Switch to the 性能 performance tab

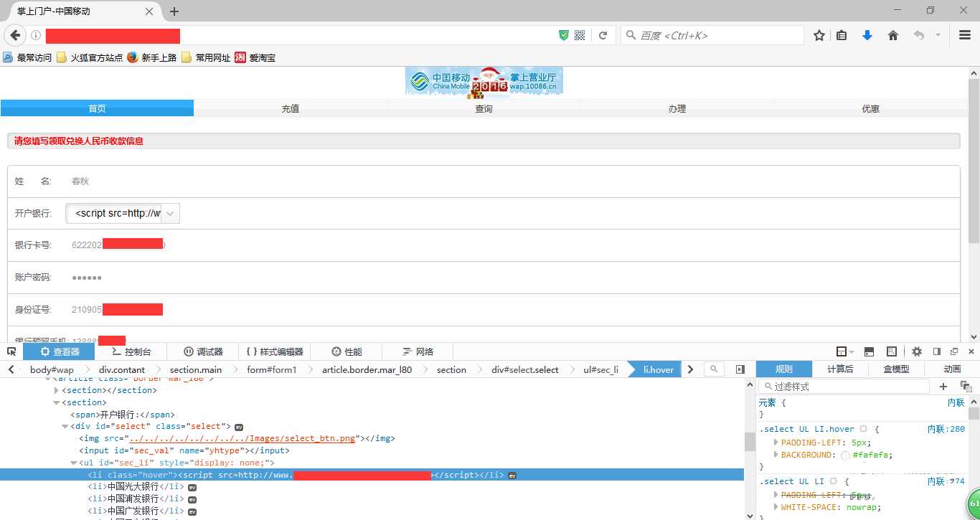point(347,351)
